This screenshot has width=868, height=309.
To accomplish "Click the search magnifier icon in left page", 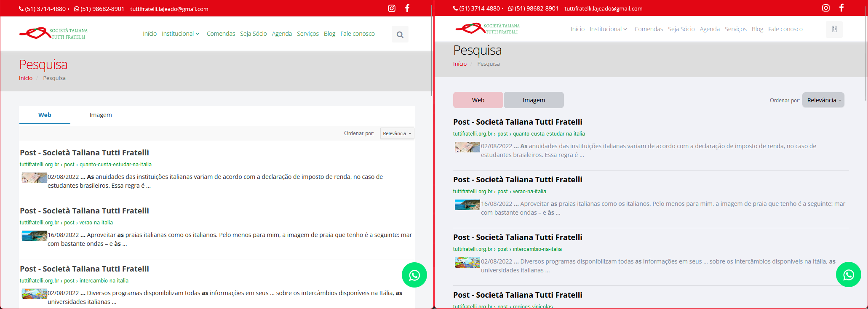I will [x=400, y=35].
